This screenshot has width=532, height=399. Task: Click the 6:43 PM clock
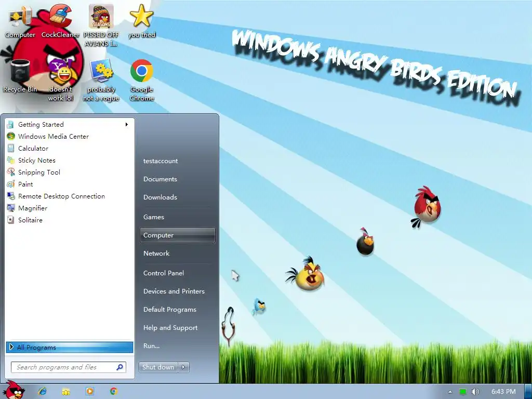503,392
